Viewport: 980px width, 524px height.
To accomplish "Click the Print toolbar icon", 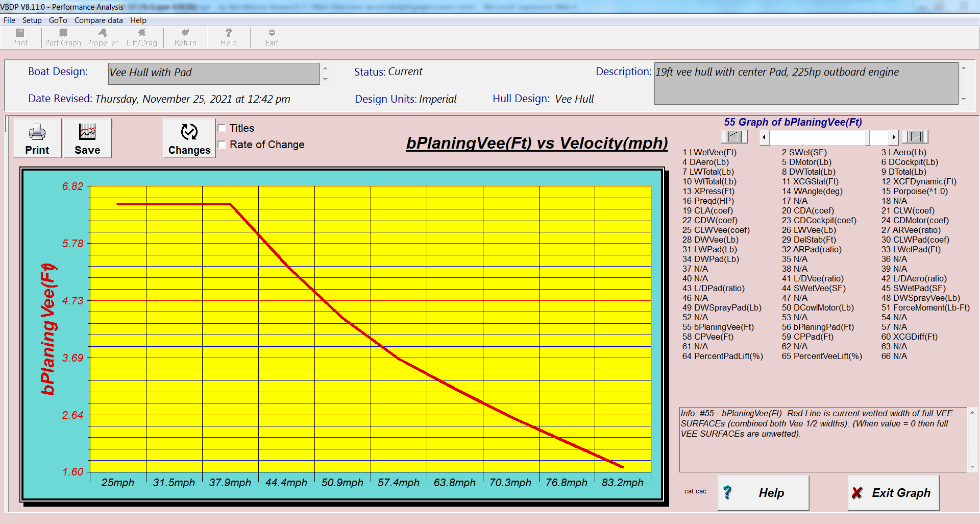I will pyautogui.click(x=20, y=38).
